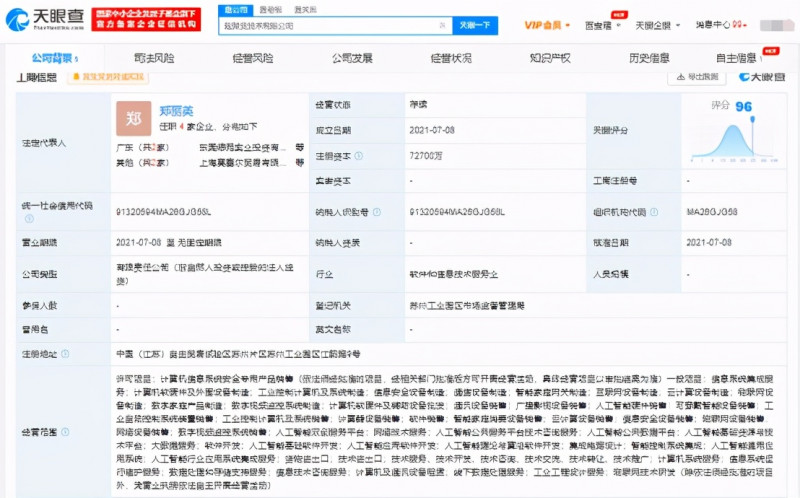
Task: Click the info icon beside 注册资本
Action: (361, 156)
